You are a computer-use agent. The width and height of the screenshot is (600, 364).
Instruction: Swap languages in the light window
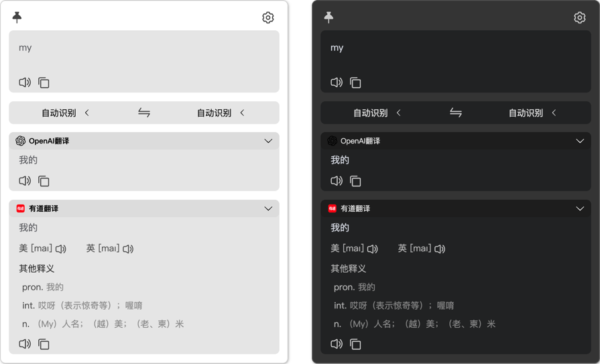click(x=144, y=113)
